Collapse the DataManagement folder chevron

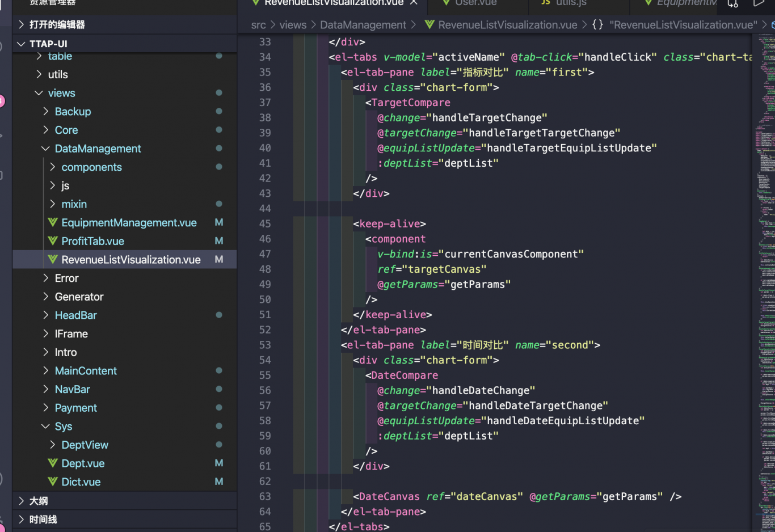tap(45, 149)
